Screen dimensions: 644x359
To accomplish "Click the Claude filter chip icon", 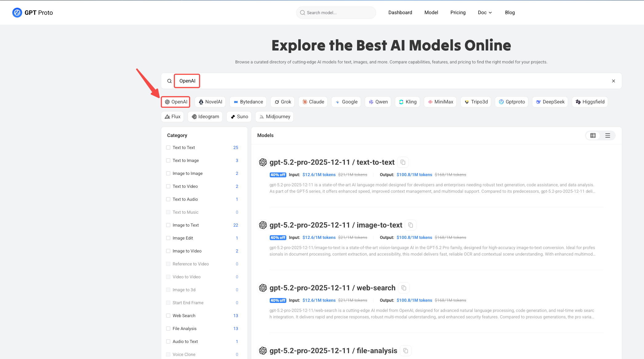I will coord(305,102).
